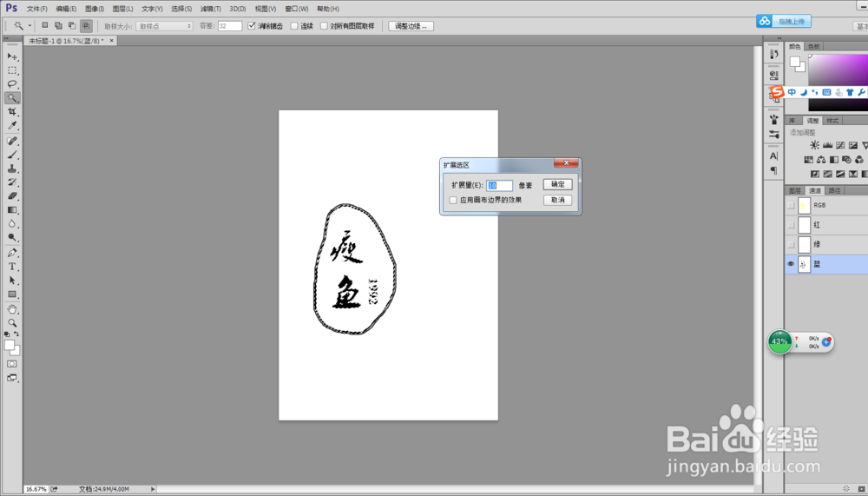Select the Magic Wand tool in toolbox
Viewport: 868px width, 496px height.
pos(12,98)
